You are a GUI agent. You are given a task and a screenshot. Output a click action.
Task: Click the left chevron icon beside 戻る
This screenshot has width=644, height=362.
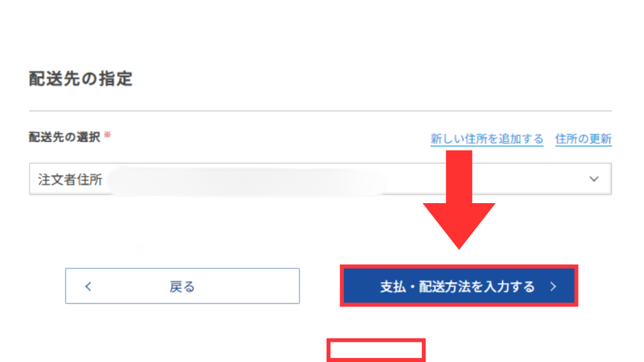click(x=88, y=287)
